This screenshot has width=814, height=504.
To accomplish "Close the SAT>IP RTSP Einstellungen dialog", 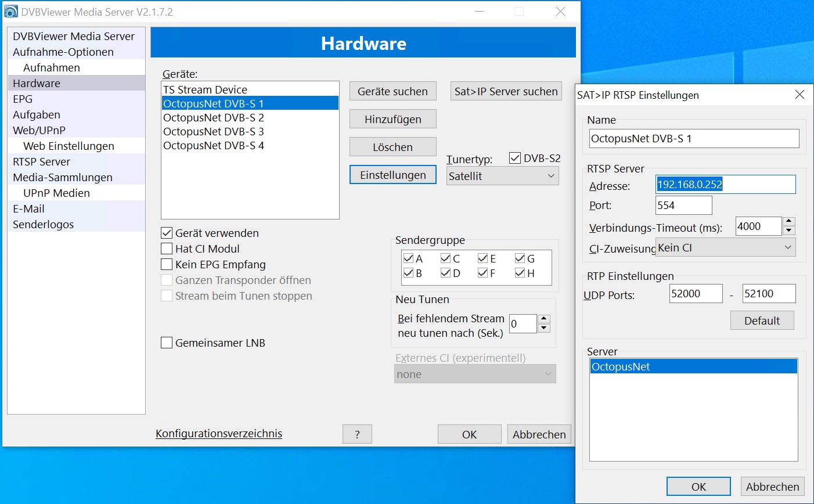I will (x=799, y=95).
